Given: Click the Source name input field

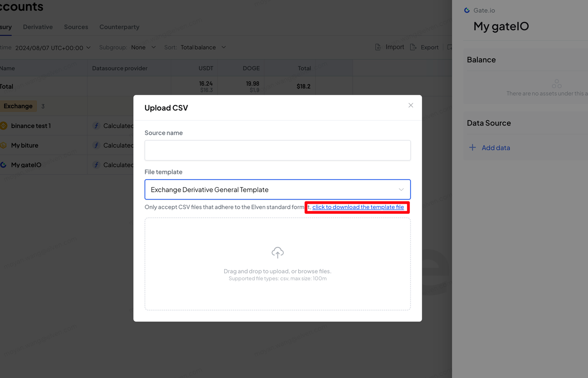Looking at the screenshot, I should [x=277, y=150].
